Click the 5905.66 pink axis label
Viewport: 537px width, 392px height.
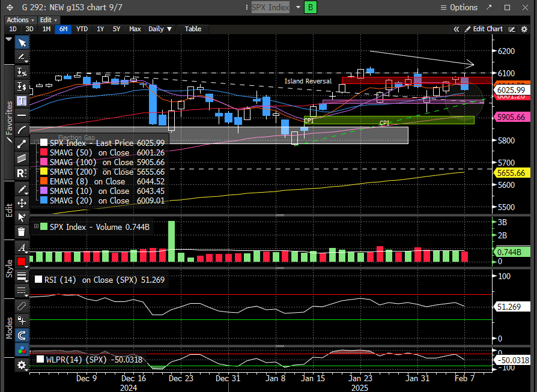[511, 117]
